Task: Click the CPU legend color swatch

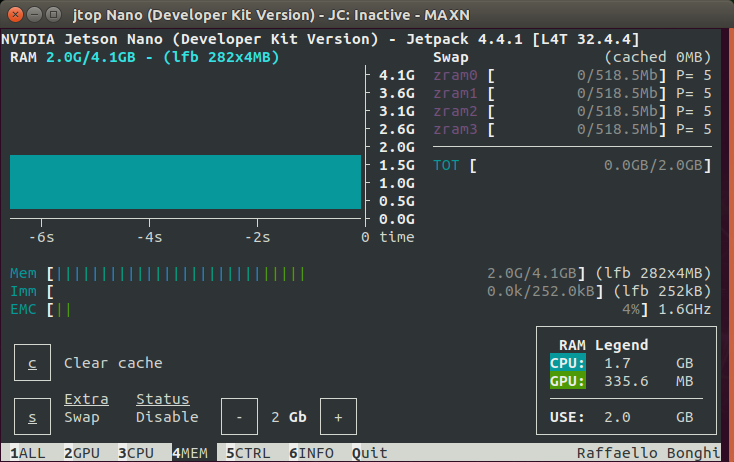Action: click(x=567, y=363)
